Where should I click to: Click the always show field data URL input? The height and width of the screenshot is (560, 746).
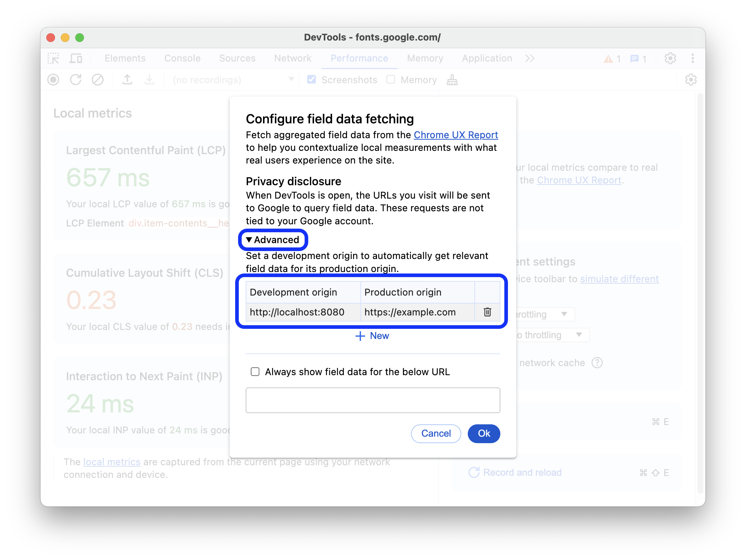[374, 400]
